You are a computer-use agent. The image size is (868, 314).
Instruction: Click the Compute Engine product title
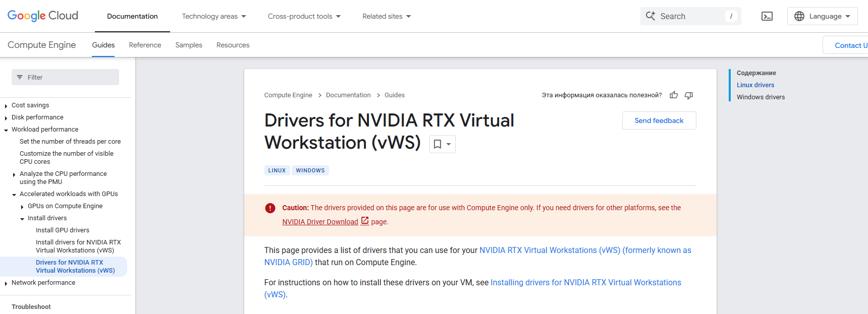click(x=42, y=45)
